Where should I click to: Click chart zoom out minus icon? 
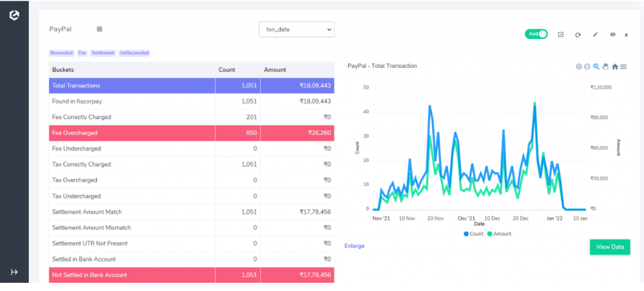[x=587, y=67]
